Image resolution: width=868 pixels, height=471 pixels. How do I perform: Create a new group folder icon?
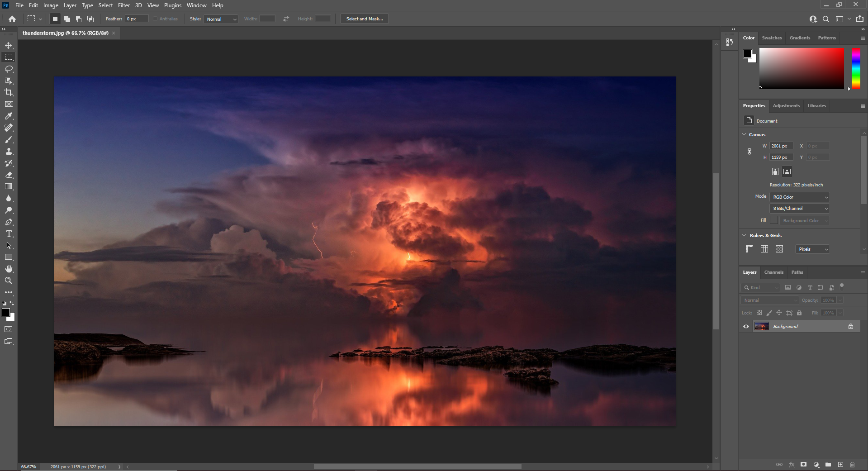point(828,465)
